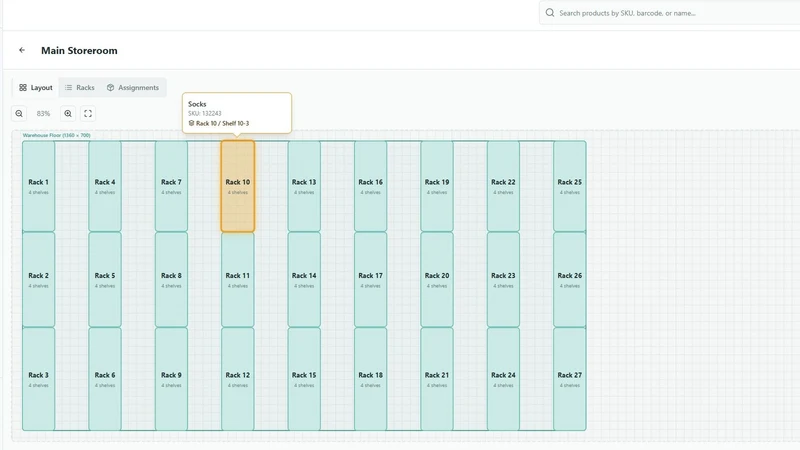Image resolution: width=800 pixels, height=450 pixels.
Task: Select Rack 11 on the floor plan
Action: 238,280
